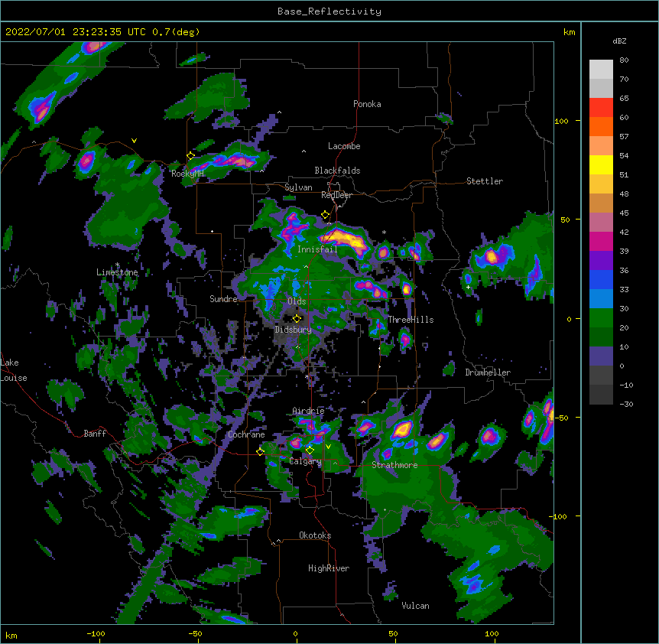Click the Banff label

[95, 434]
